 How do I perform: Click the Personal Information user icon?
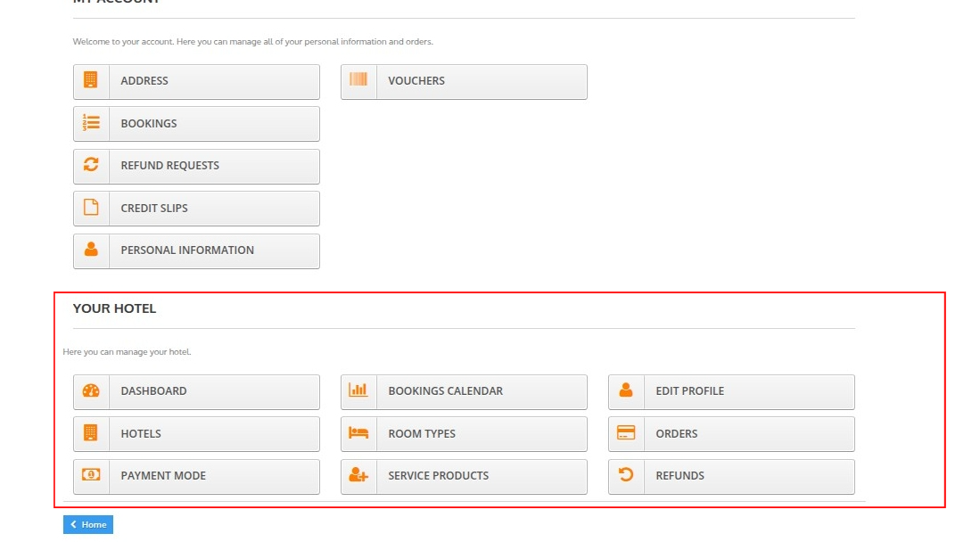(x=91, y=250)
